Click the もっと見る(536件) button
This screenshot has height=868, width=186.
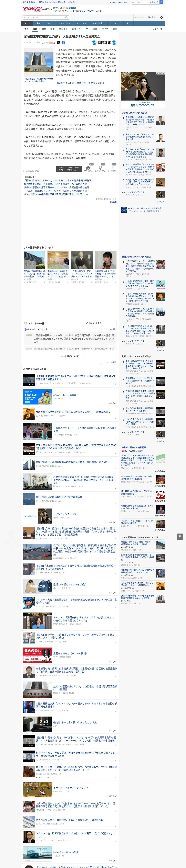70,356
